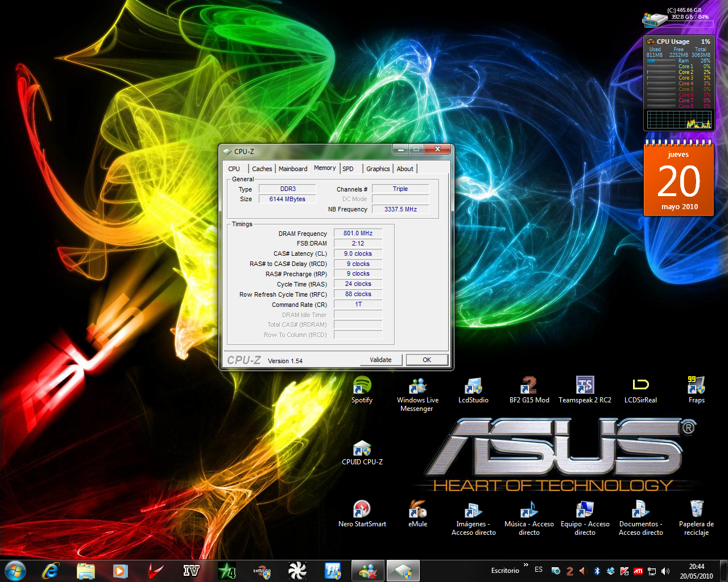Click the CPU Usage gadget title
Viewport: 728px width, 582px height.
(x=673, y=41)
